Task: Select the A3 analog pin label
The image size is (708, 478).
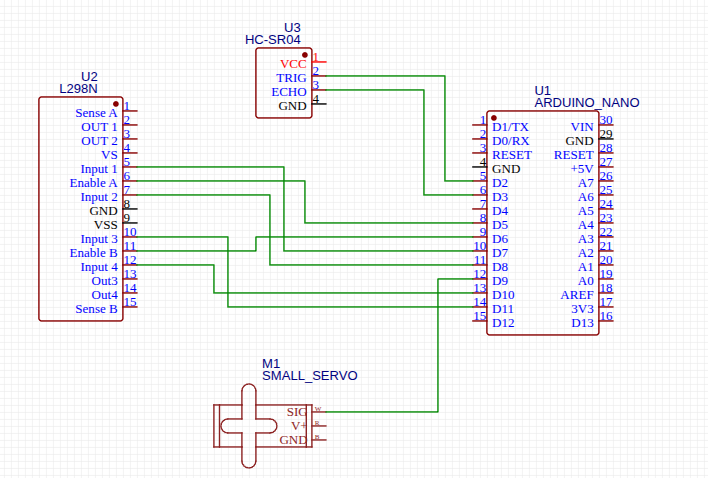Action: click(586, 239)
